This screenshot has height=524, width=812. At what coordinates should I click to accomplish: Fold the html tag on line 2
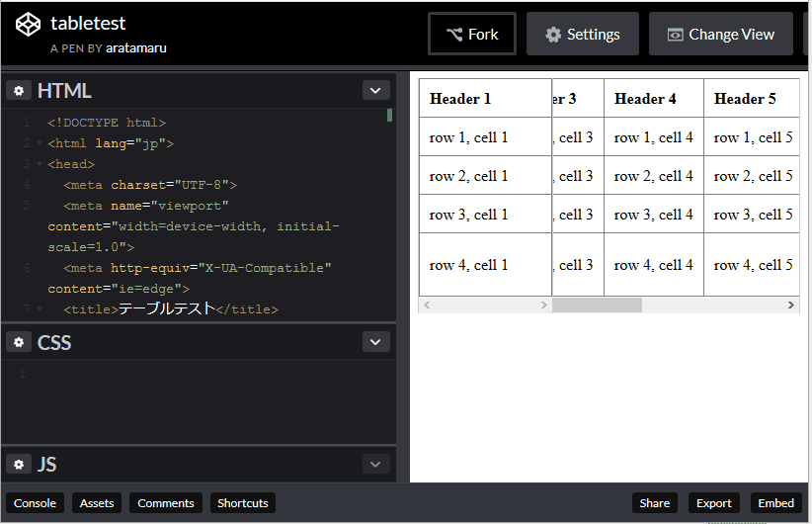click(39, 144)
